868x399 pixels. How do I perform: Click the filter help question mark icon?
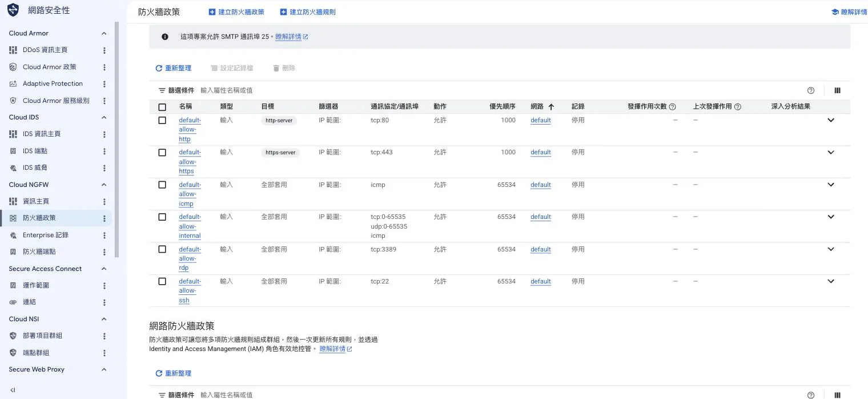(811, 90)
